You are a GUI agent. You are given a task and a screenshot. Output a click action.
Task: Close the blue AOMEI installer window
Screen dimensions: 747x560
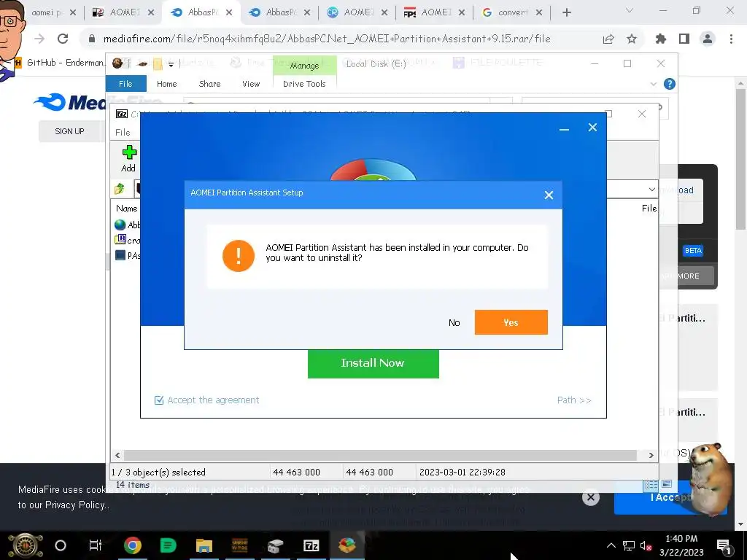pyautogui.click(x=592, y=127)
